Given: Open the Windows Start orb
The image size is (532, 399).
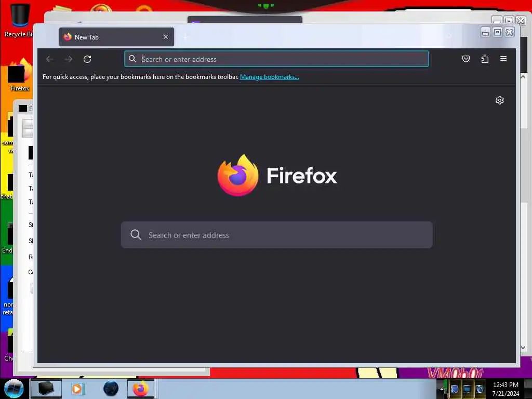Looking at the screenshot, I should (14, 389).
